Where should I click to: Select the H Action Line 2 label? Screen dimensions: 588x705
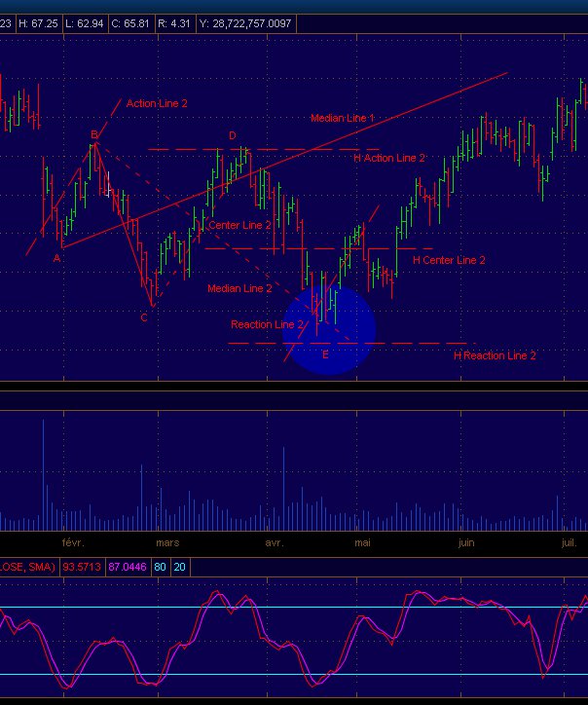389,158
